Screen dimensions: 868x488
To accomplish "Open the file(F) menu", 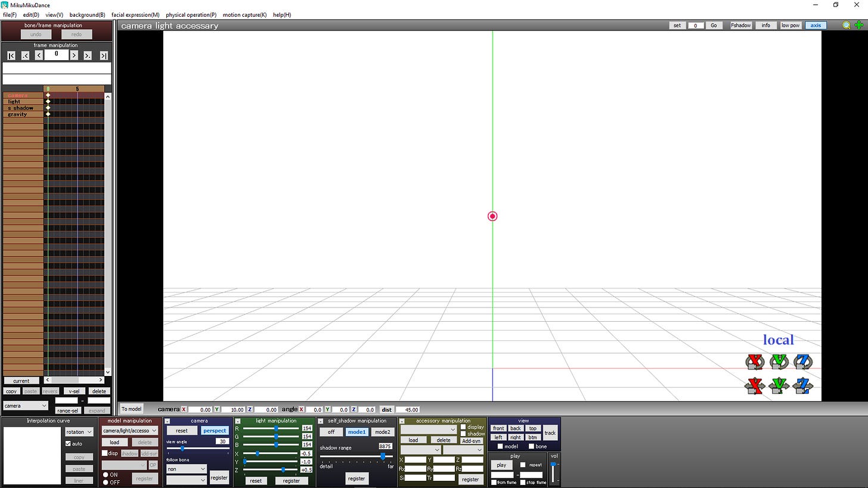I will (x=10, y=15).
